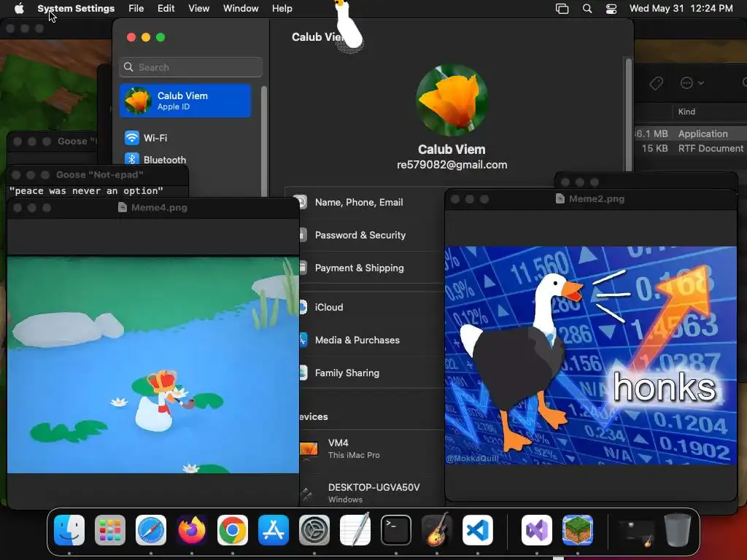Image resolution: width=747 pixels, height=560 pixels.
Task: Click the honks stock goose image
Action: click(x=591, y=355)
